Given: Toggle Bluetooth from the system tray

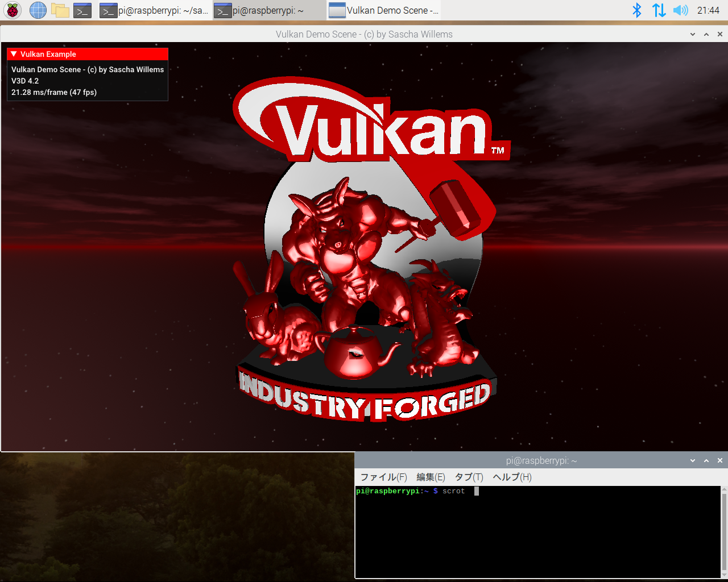Looking at the screenshot, I should 636,10.
